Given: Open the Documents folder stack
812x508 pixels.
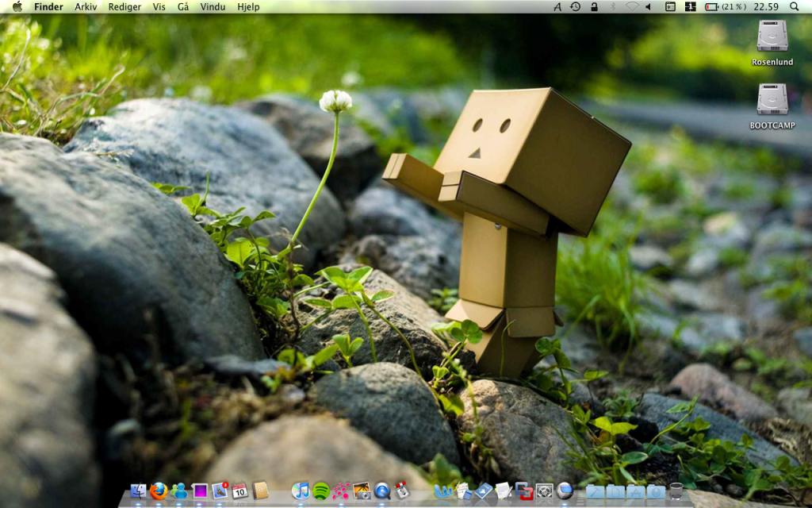Looking at the screenshot, I should point(615,491).
